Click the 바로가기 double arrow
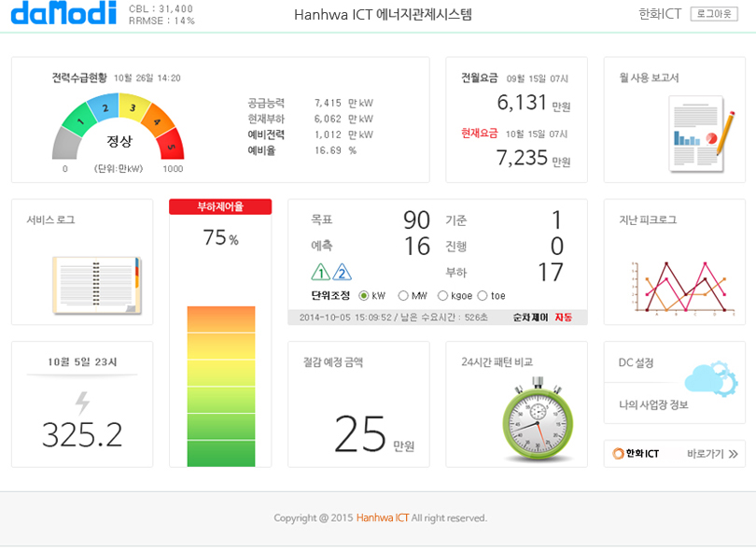Screen dimensions: 756x551 point(734,454)
